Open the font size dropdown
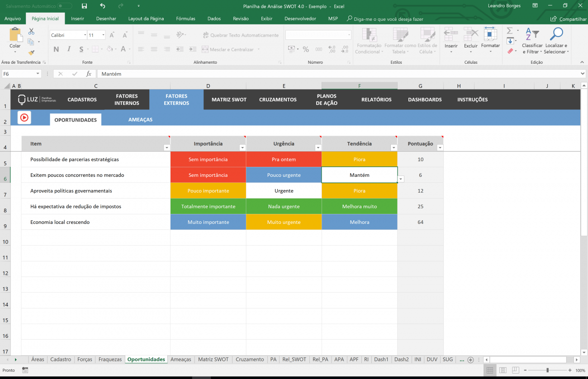588x379 pixels. (104, 35)
